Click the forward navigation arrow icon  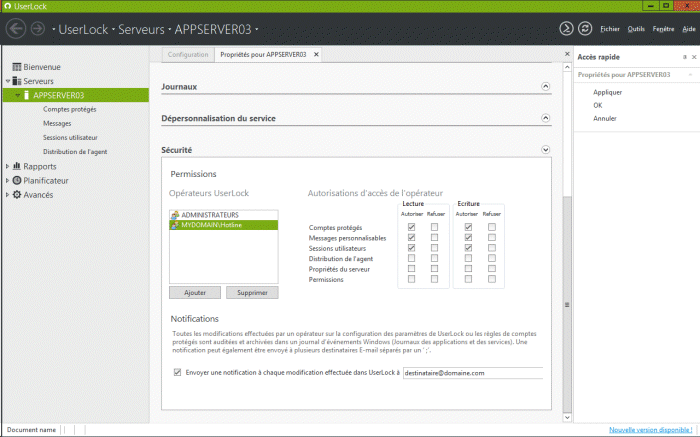tap(38, 29)
